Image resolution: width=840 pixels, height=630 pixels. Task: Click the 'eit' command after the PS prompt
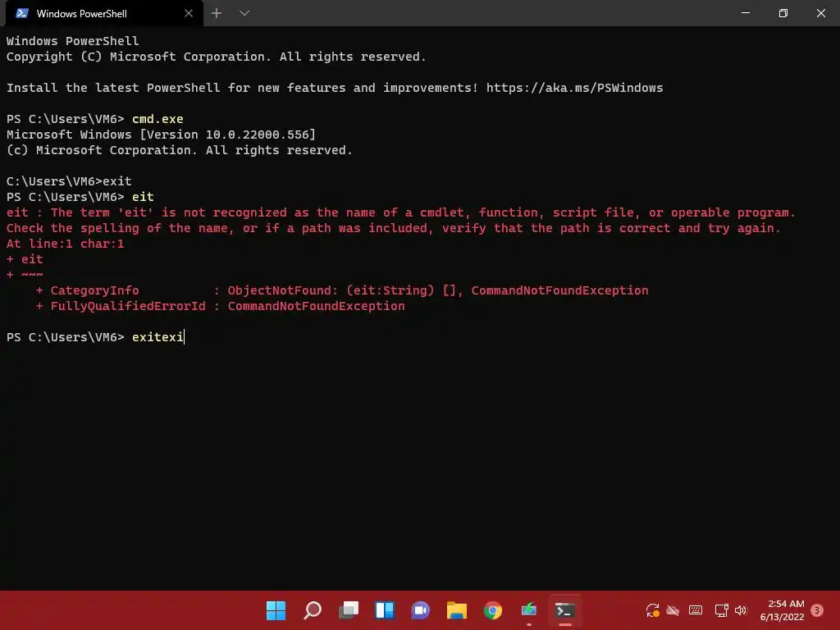143,197
